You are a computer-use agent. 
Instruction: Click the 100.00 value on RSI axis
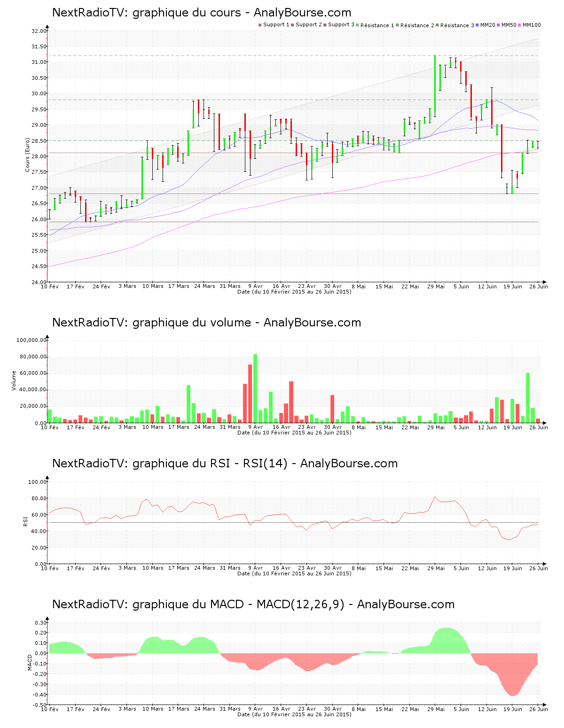coord(37,482)
